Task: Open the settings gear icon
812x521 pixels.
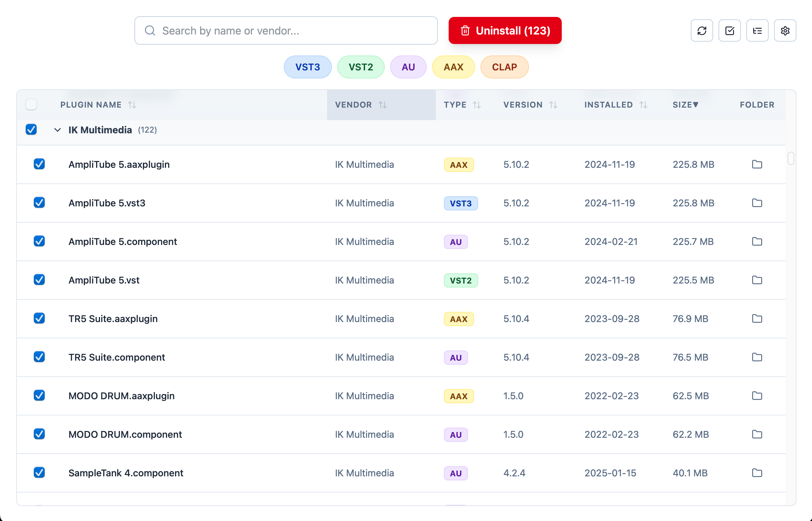Action: click(x=785, y=31)
